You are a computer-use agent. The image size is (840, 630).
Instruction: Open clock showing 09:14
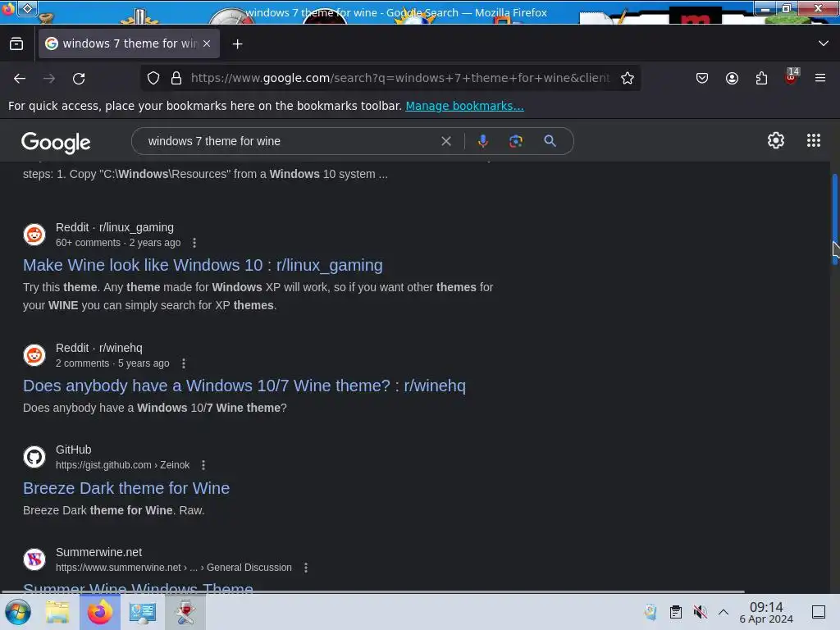[x=766, y=612]
